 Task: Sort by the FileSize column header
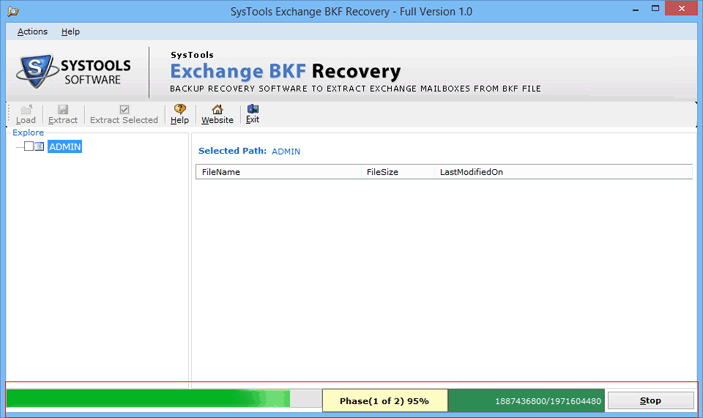coord(398,172)
